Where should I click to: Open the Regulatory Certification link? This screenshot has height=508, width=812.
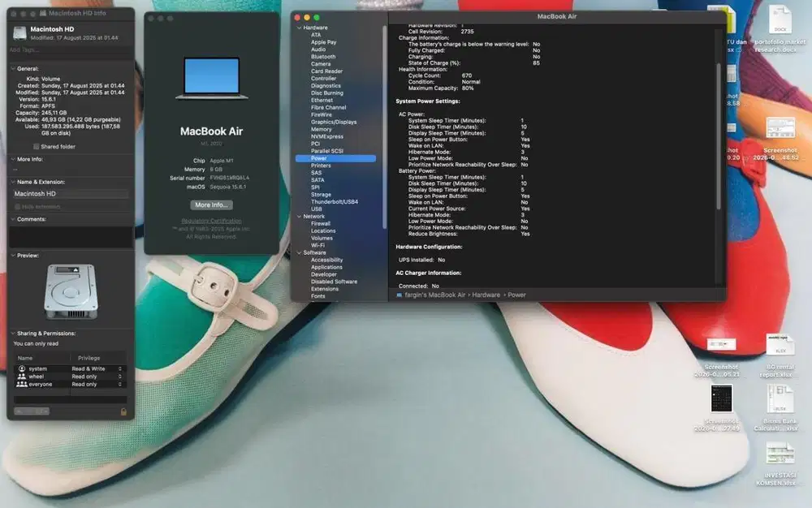[211, 221]
